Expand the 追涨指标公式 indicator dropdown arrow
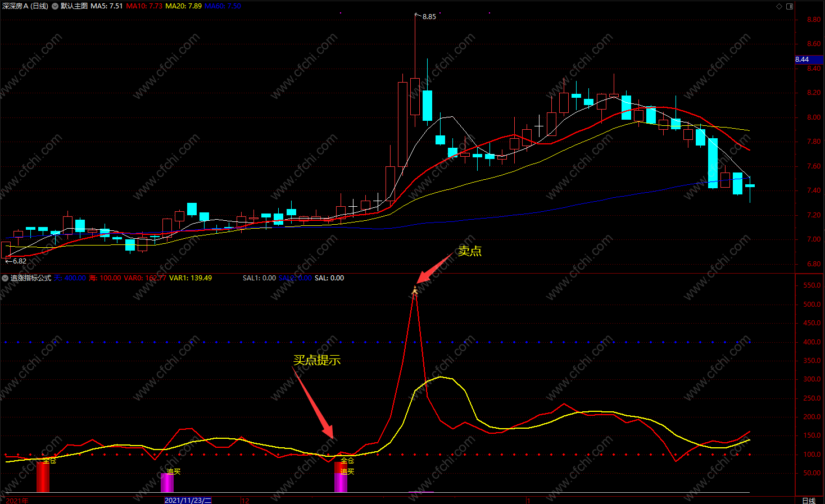The image size is (825, 504). tap(5, 278)
